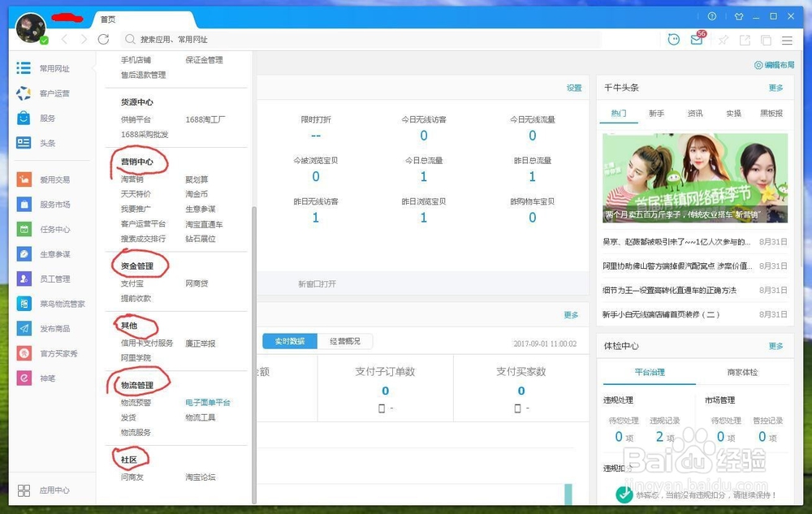The image size is (812, 514).
Task: Open the 淘宝直通车 link
Action: [x=204, y=225]
